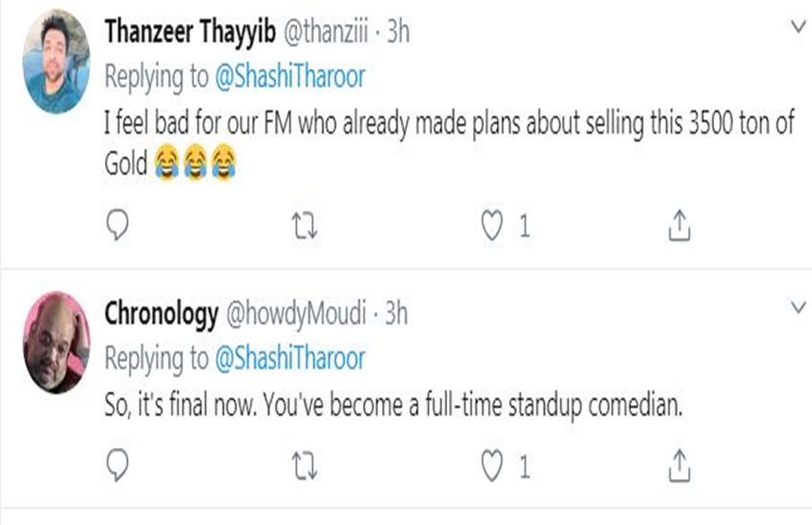Go to the @howdyMoudi handle
This screenshot has height=525, width=812.
[294, 313]
